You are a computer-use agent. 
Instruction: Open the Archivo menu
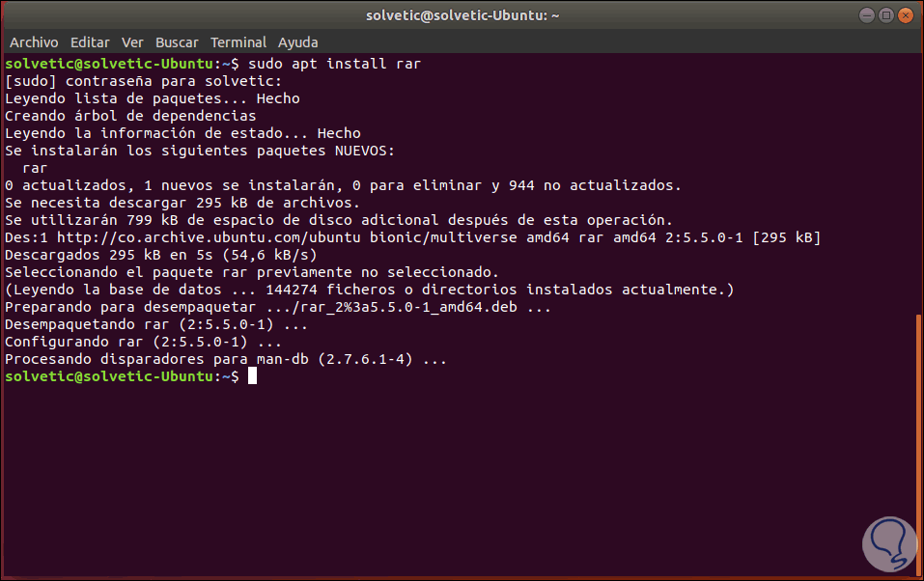tap(34, 42)
